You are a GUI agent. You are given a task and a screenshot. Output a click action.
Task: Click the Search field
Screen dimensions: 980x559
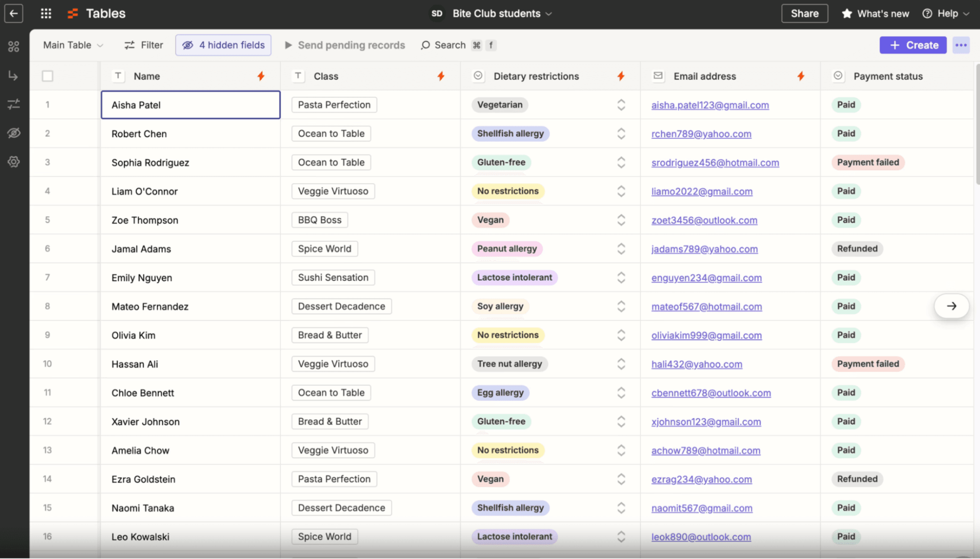tap(458, 45)
